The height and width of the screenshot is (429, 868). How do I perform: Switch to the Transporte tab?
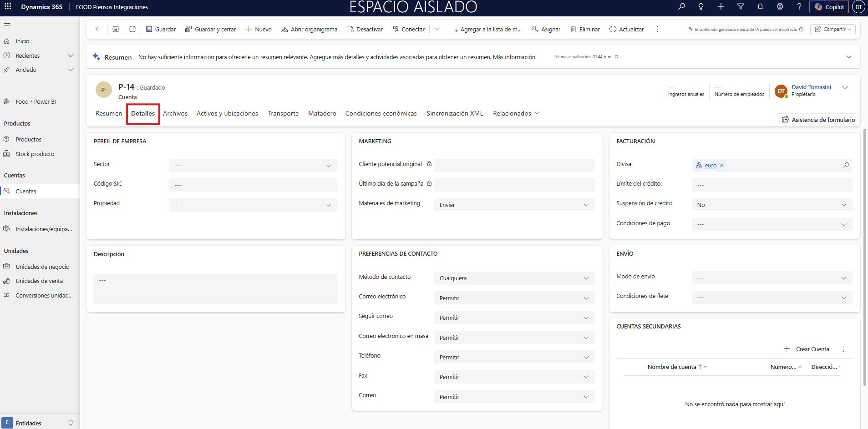[x=283, y=113]
